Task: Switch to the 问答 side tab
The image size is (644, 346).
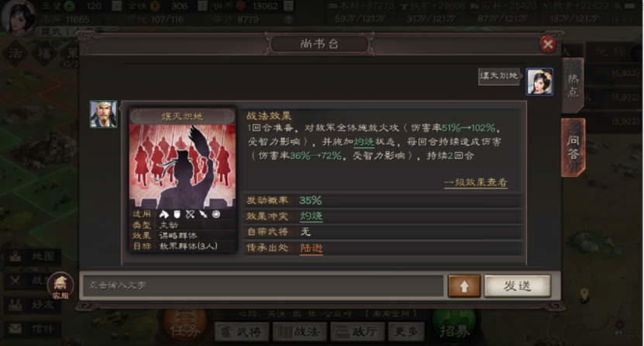Action: 573,147
